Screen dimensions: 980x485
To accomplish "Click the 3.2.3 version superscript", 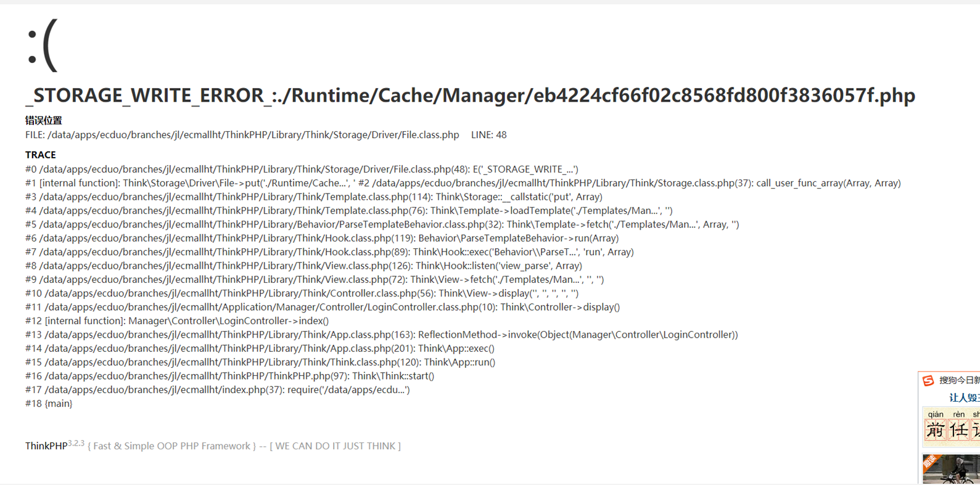I will (x=76, y=443).
